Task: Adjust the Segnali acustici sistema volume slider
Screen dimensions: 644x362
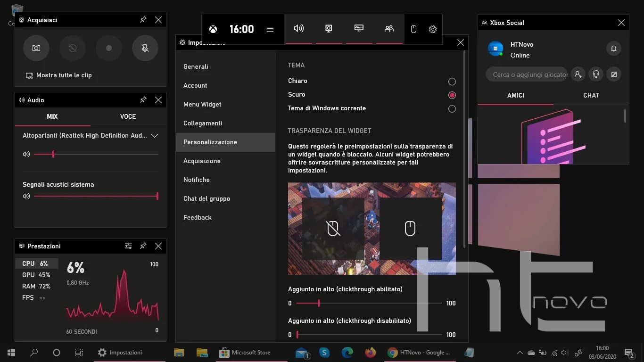Action: [96, 196]
